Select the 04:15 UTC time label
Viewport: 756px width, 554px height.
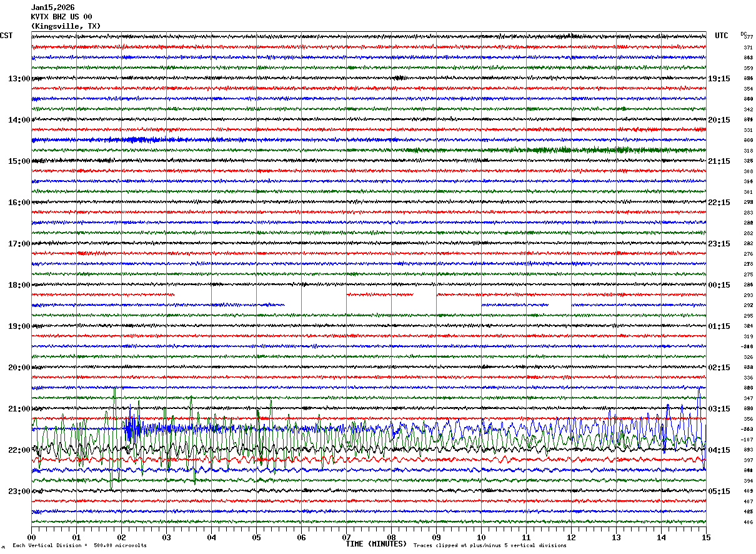pos(719,450)
